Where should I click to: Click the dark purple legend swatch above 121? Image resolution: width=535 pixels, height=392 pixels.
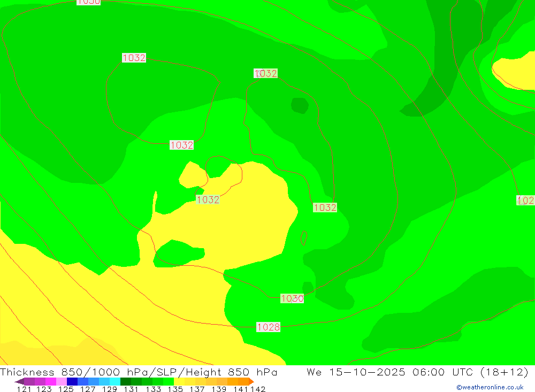click(29, 381)
